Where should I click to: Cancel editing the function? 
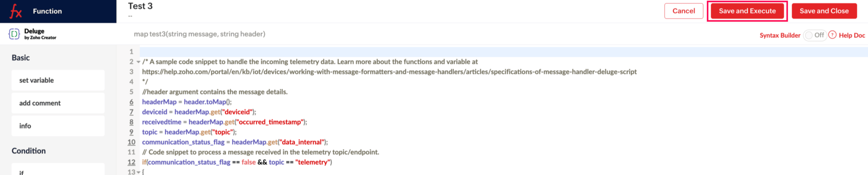(x=683, y=11)
